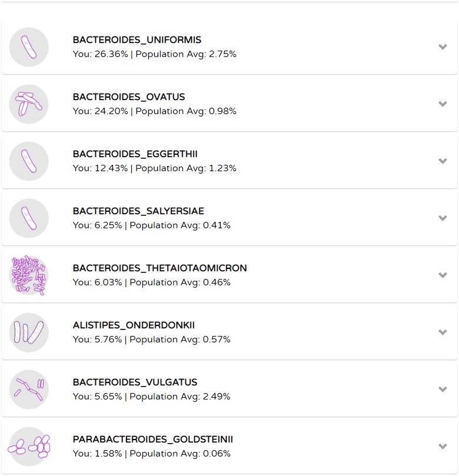
Task: Expand the BACTEROIDES_OVATUS row chevron
Action: [443, 104]
